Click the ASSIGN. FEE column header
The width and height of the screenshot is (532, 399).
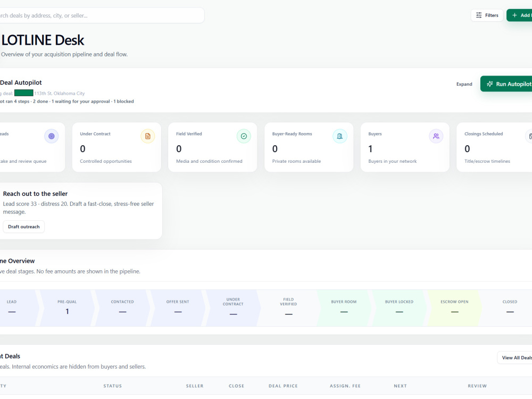point(345,386)
